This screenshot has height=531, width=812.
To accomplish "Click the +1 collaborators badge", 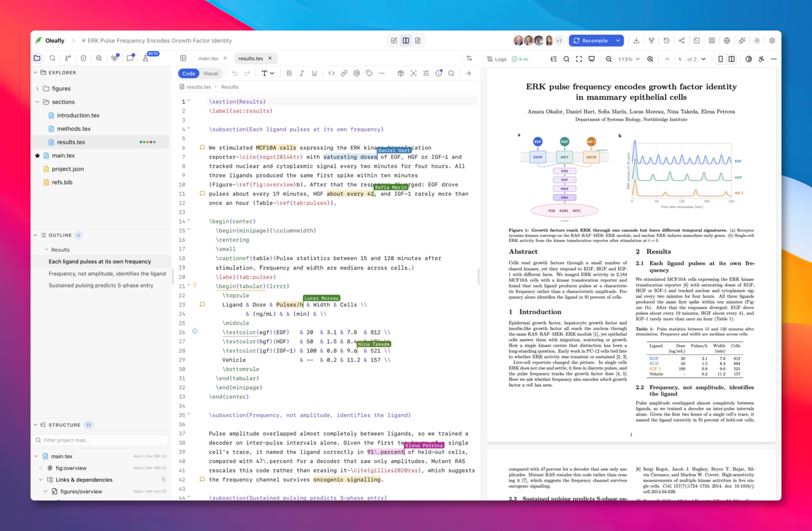I will [559, 41].
